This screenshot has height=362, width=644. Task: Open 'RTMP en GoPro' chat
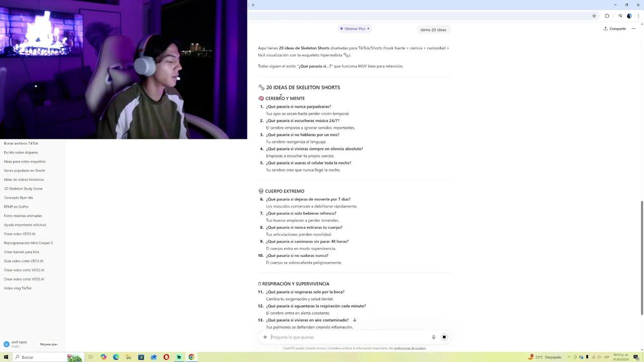coord(16,207)
